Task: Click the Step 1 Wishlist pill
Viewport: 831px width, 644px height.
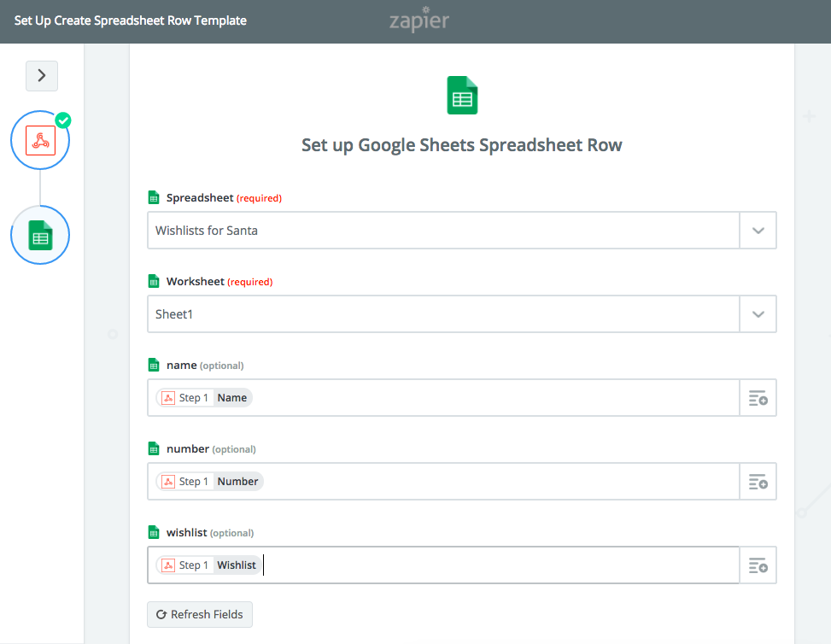Action: pos(209,565)
